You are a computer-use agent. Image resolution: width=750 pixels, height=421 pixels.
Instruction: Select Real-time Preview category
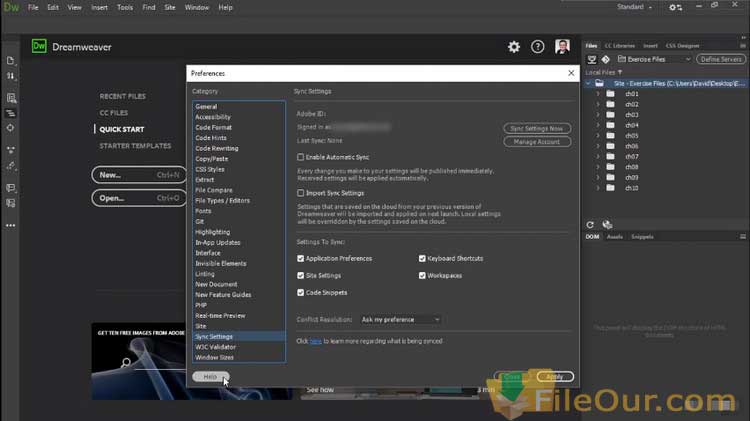pyautogui.click(x=220, y=316)
